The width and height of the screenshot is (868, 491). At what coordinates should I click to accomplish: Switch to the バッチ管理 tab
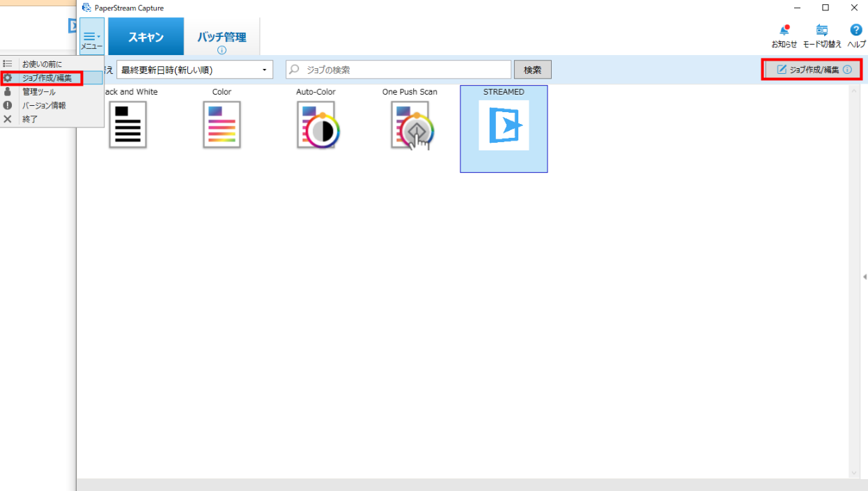click(x=222, y=38)
